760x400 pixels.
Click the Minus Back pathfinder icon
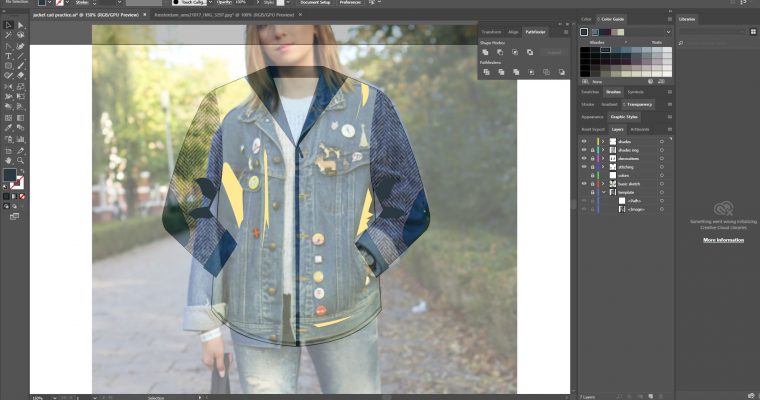(561, 72)
